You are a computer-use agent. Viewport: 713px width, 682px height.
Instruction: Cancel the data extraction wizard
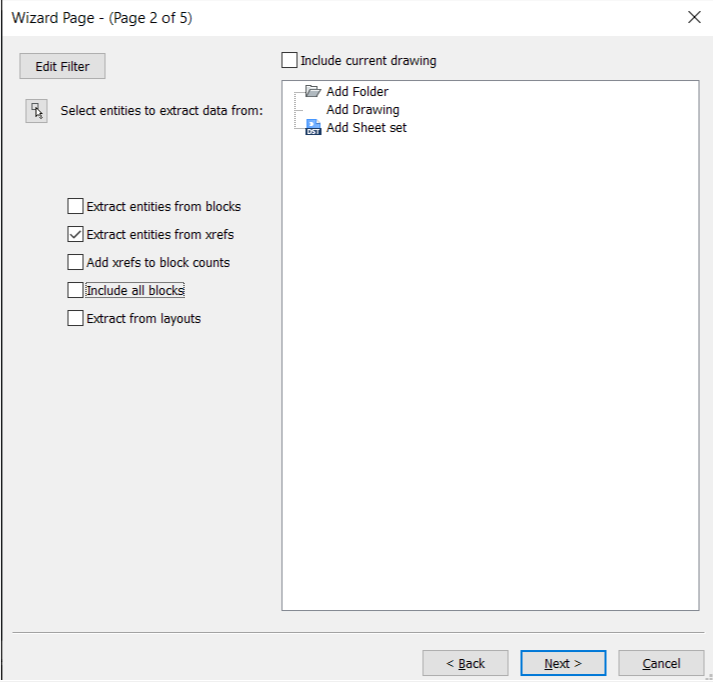click(x=661, y=663)
